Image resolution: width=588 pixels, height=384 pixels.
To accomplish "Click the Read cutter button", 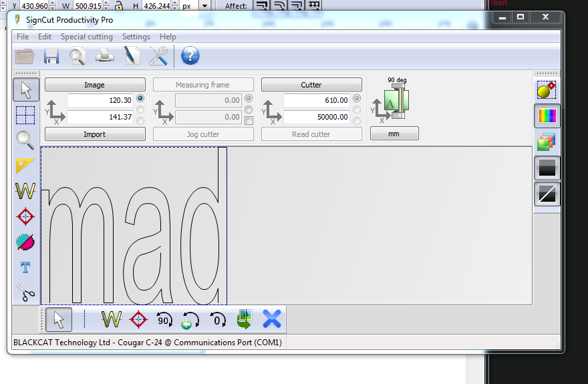I will click(311, 134).
